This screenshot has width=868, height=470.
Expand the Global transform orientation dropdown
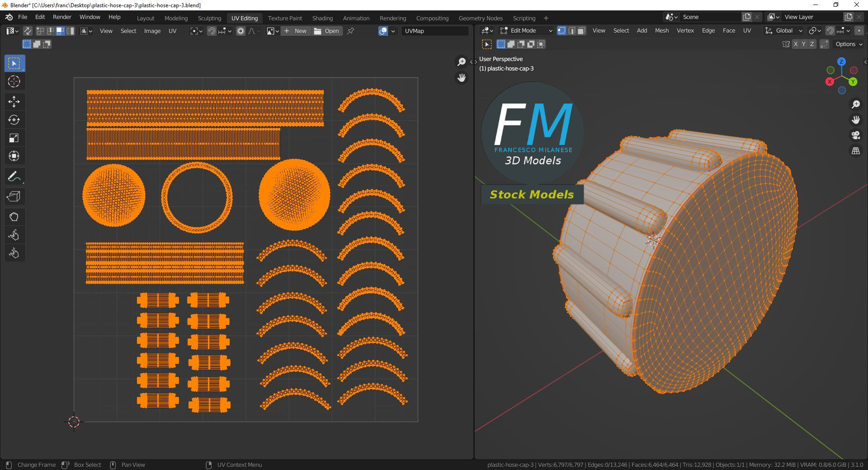tap(783, 31)
